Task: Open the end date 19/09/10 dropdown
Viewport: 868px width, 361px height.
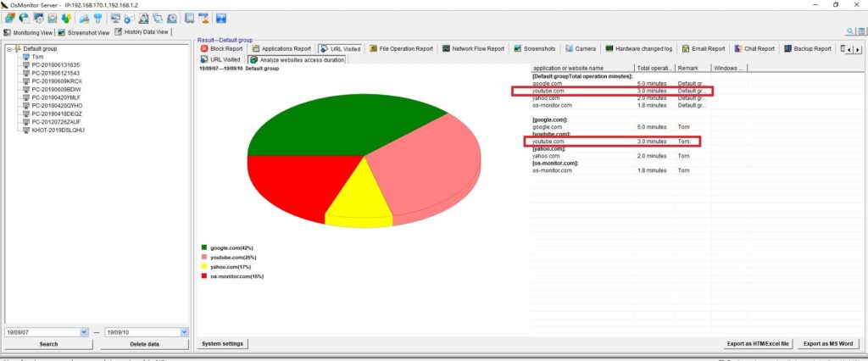Action: click(184, 332)
